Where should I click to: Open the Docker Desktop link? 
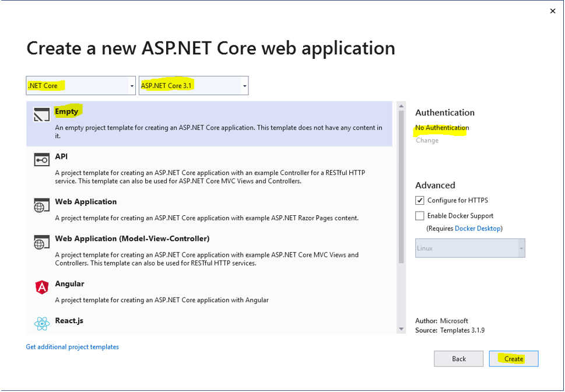pos(478,228)
